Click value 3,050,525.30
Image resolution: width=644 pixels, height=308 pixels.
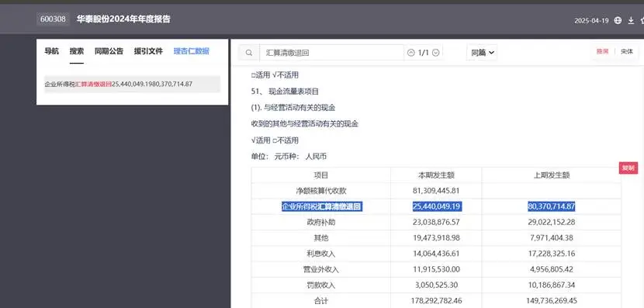click(x=436, y=285)
